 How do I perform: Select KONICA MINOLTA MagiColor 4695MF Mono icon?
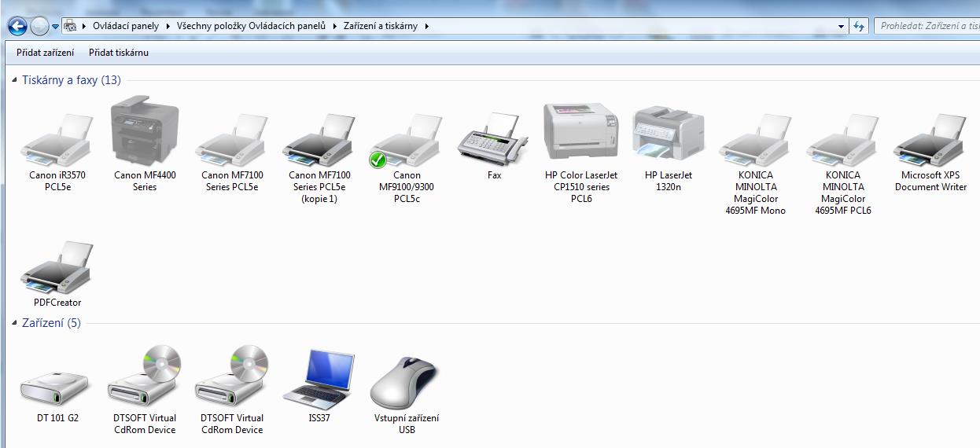point(755,140)
